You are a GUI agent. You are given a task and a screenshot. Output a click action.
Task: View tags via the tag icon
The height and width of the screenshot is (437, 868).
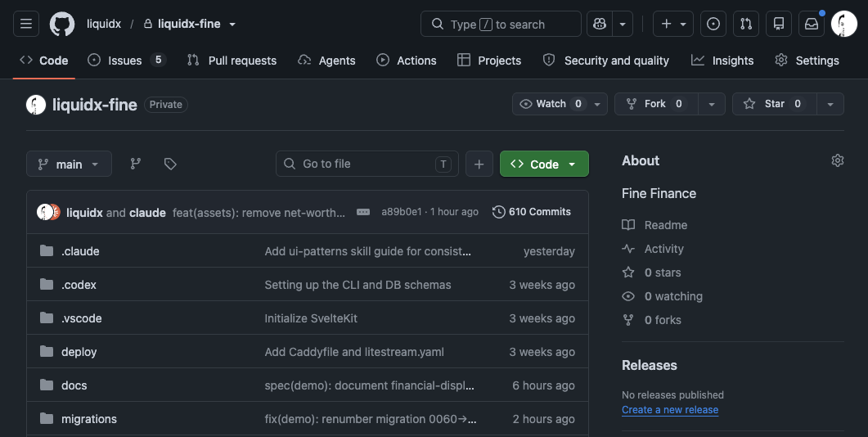170,164
